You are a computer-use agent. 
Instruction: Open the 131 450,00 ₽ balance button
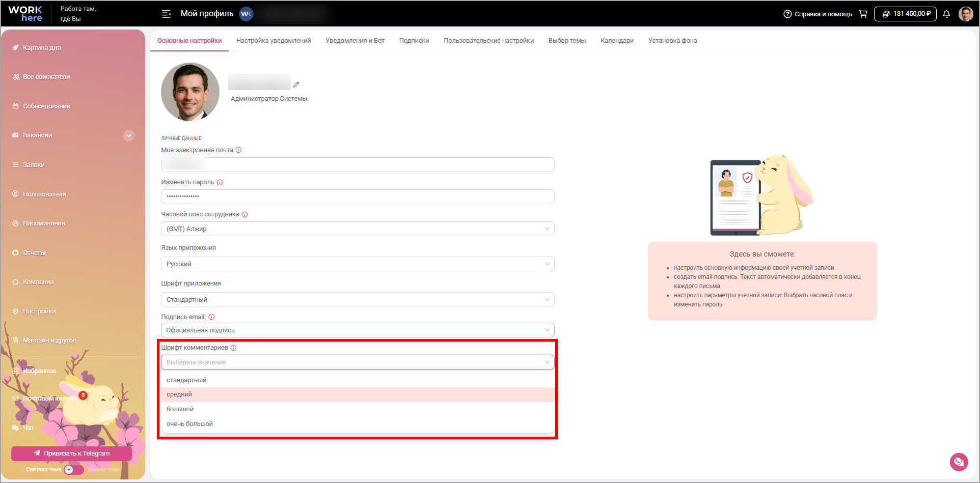pos(905,14)
